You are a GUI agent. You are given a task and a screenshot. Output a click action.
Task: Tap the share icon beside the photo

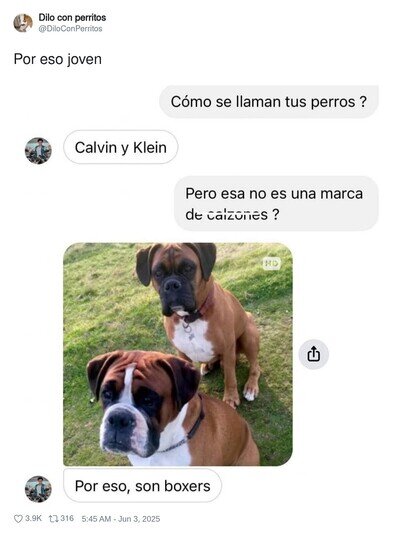click(313, 355)
